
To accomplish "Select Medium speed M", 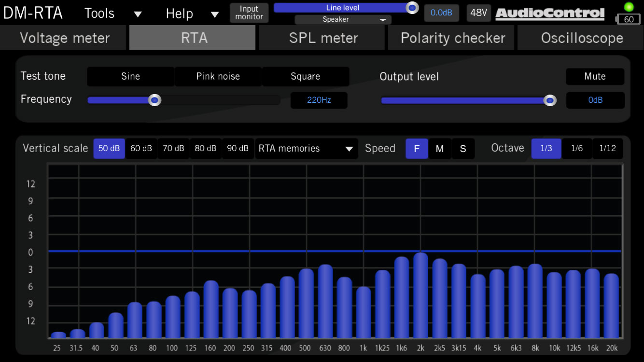I will (440, 149).
